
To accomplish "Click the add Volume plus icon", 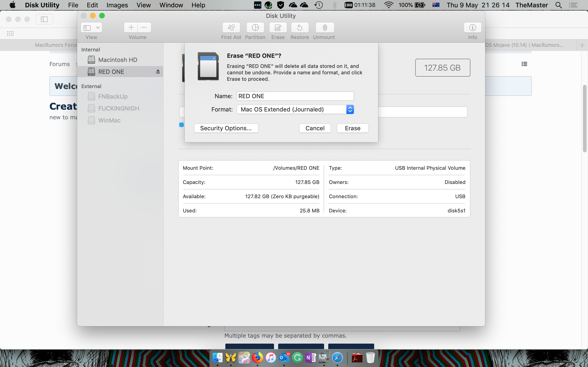I will tap(131, 28).
